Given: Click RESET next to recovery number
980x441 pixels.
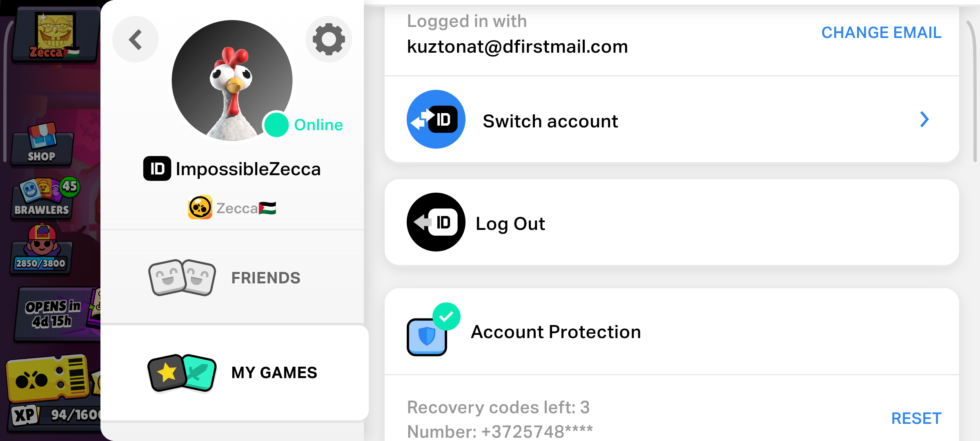Looking at the screenshot, I should pos(916,418).
